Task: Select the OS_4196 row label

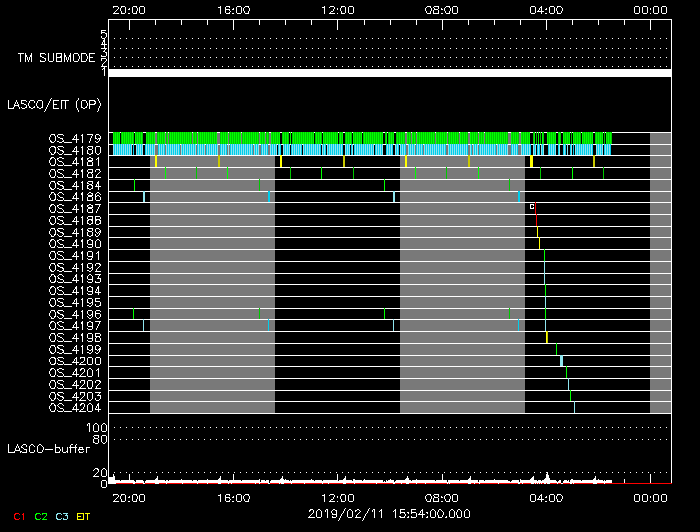Action: [x=75, y=314]
